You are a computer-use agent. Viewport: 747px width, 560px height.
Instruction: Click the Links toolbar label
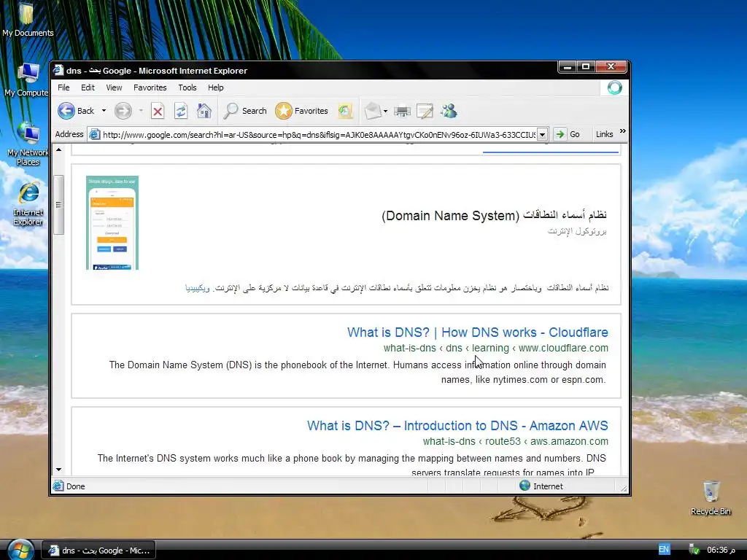pyautogui.click(x=604, y=134)
